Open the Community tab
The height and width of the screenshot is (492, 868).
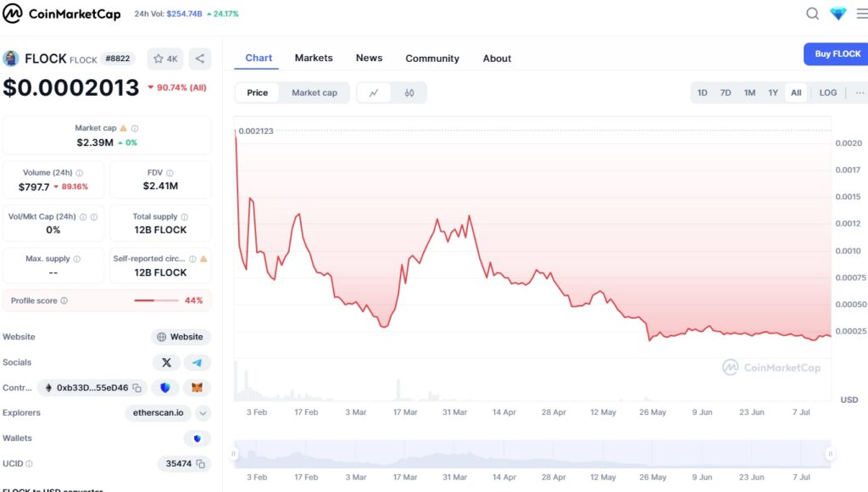click(x=432, y=59)
